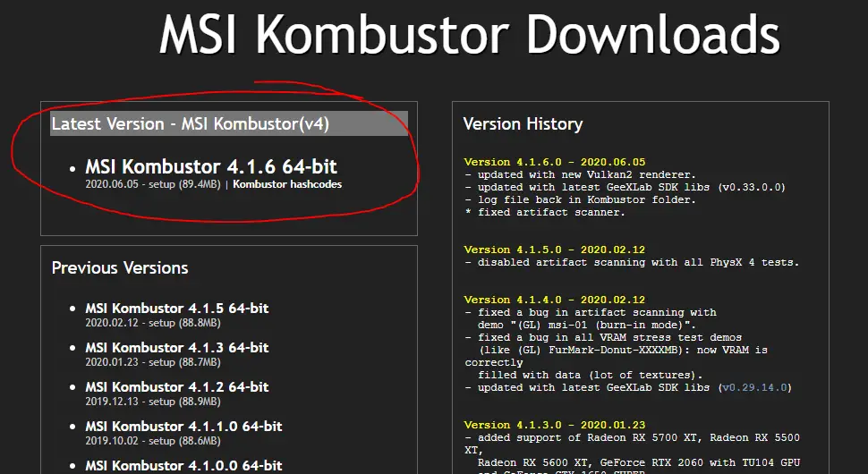Download MSI Kombustor 4.1.5 64-bit
Screen dimensions: 868x474
pos(176,308)
